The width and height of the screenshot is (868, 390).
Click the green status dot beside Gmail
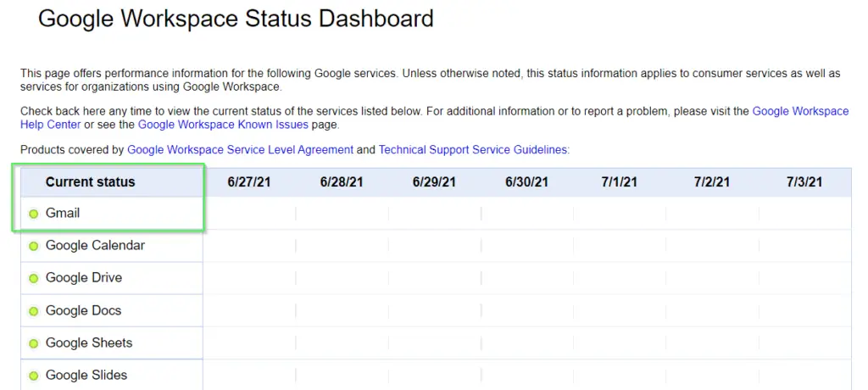pyautogui.click(x=34, y=214)
